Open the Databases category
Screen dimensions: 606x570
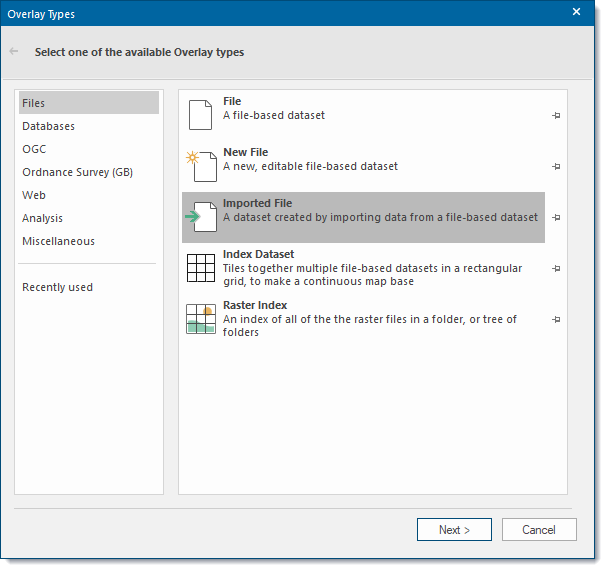48,126
